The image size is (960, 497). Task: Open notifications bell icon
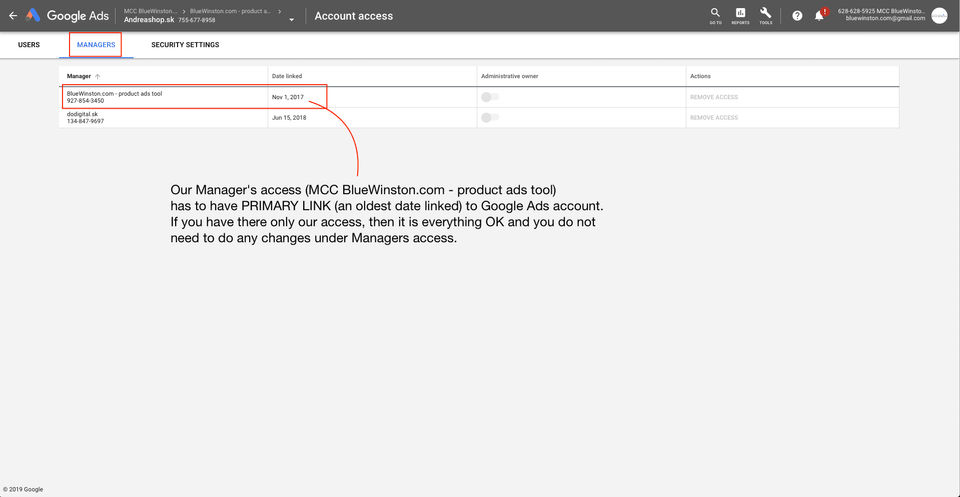819,16
